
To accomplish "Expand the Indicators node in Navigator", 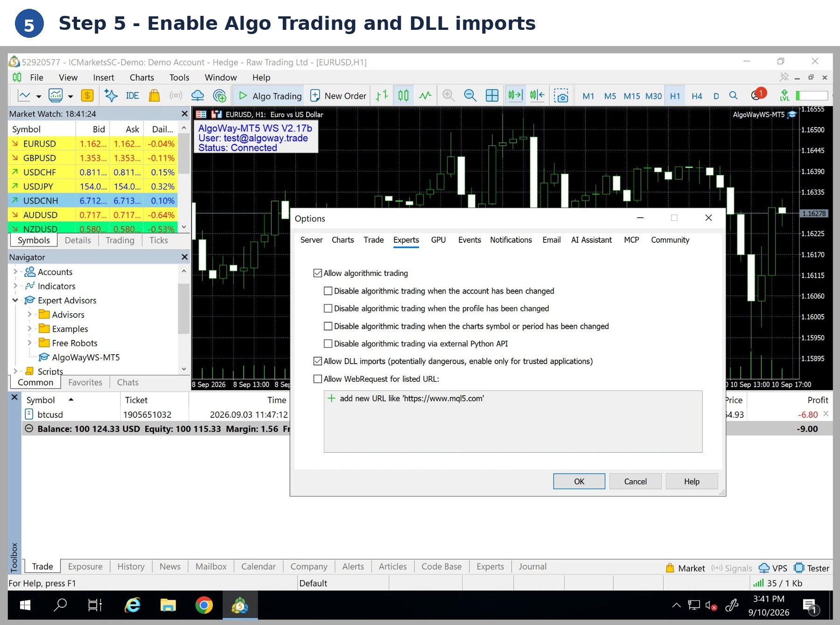I will click(15, 286).
